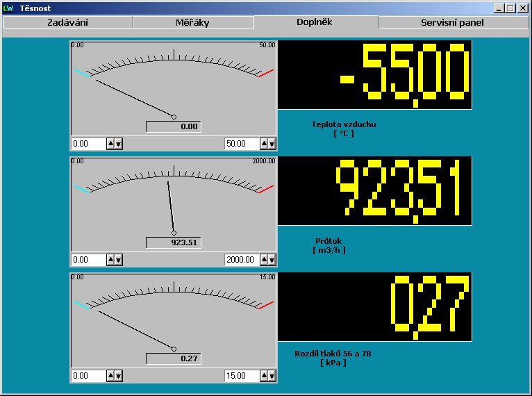Click the Těsnost application icon in title bar
This screenshot has width=532, height=396.
tap(8, 8)
